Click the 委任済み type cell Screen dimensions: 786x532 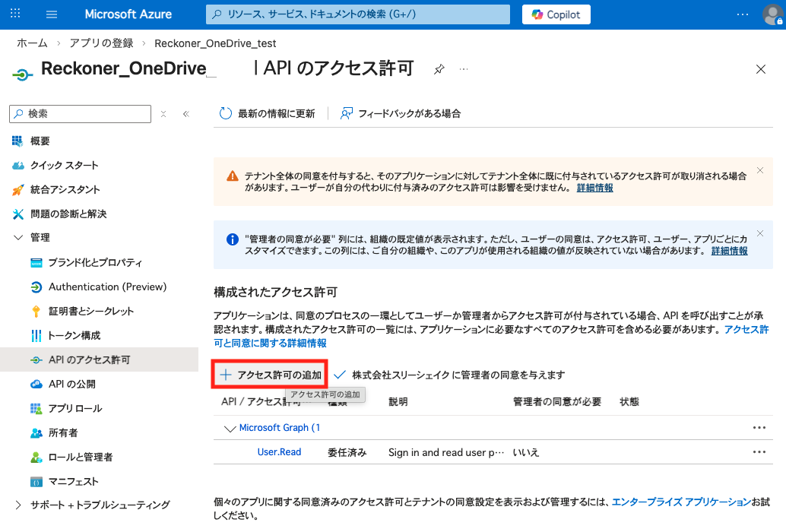click(347, 452)
